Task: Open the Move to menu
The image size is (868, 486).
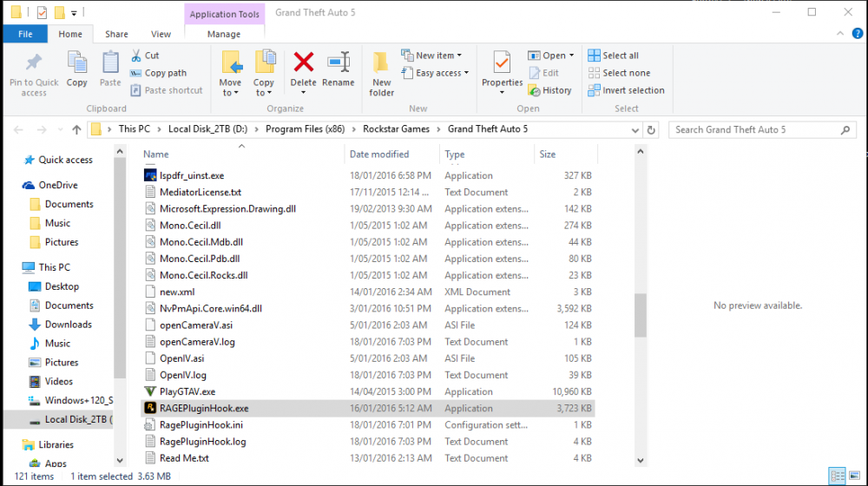Action: tap(230, 74)
